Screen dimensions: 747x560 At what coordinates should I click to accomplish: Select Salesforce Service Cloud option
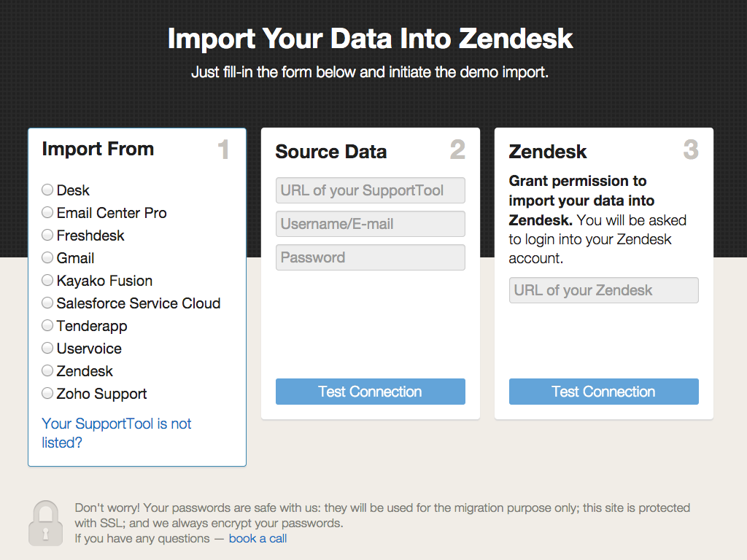pyautogui.click(x=47, y=303)
